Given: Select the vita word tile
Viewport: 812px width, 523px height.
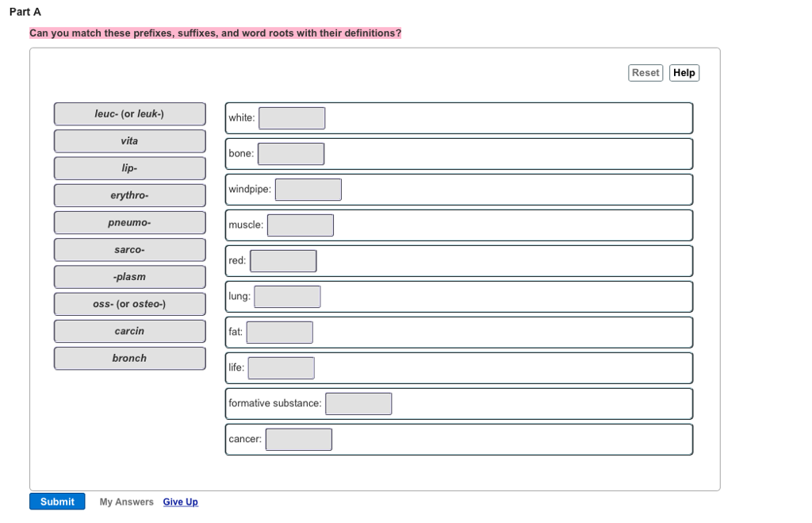Looking at the screenshot, I should (x=129, y=140).
